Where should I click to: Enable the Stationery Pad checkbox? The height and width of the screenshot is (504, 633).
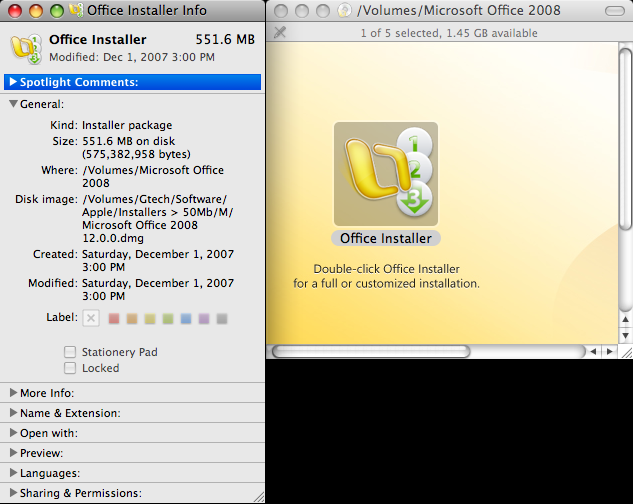70,352
